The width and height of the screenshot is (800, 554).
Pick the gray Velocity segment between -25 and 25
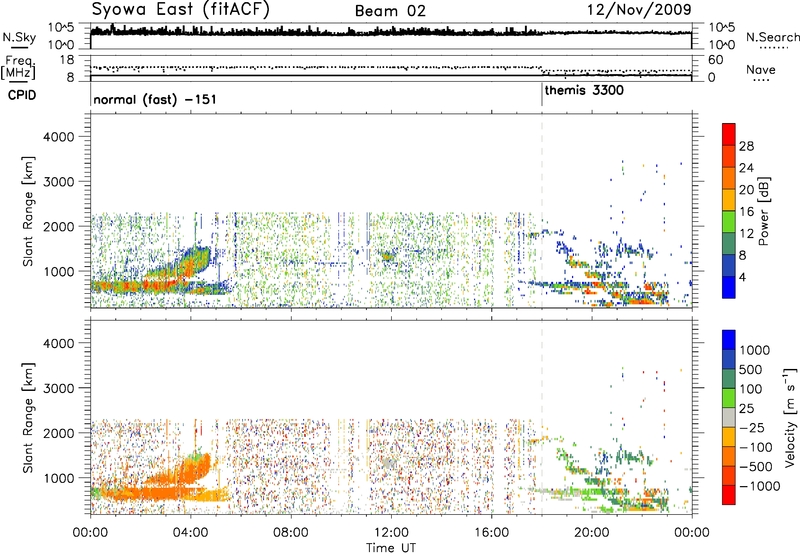click(x=729, y=417)
